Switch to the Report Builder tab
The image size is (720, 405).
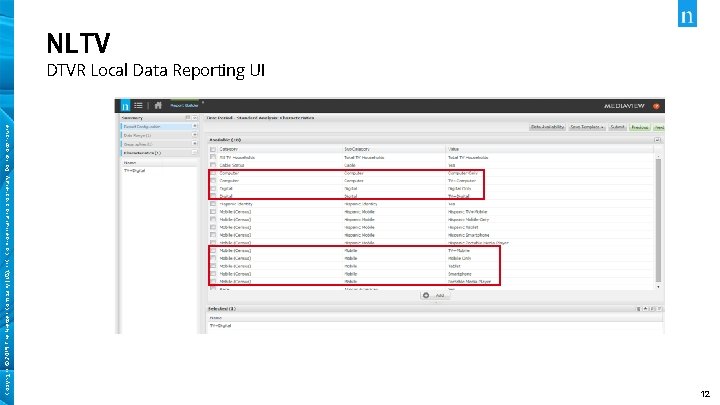pyautogui.click(x=185, y=106)
